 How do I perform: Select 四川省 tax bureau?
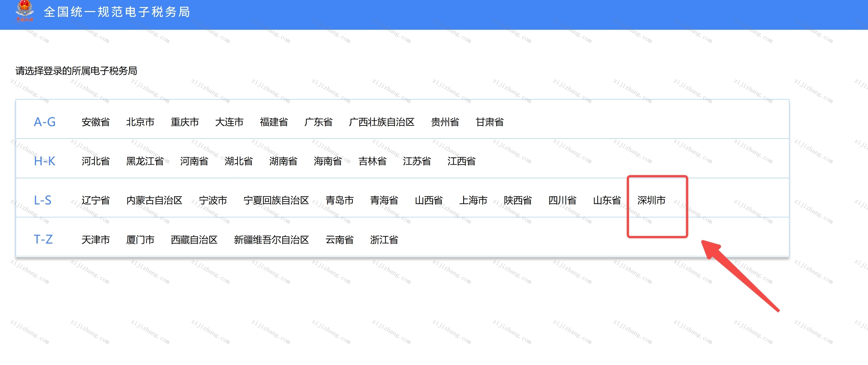tap(562, 200)
